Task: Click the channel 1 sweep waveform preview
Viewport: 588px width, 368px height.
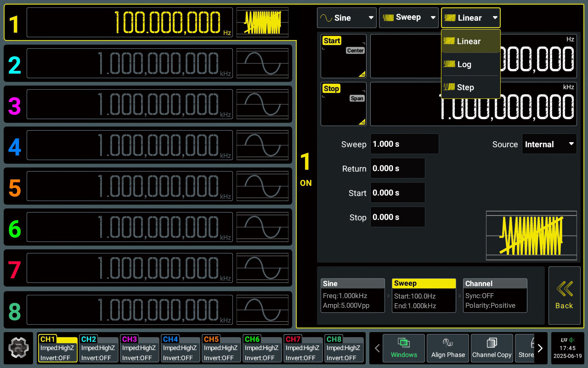Action: (x=262, y=22)
